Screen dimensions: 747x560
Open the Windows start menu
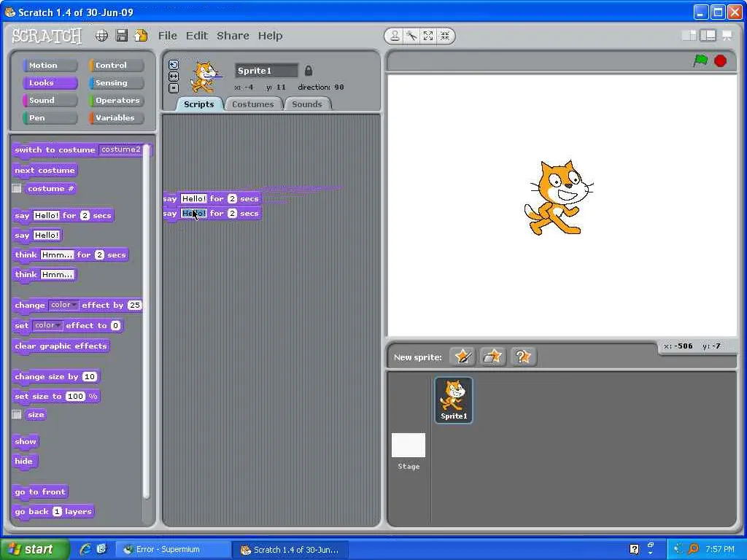[x=34, y=549]
